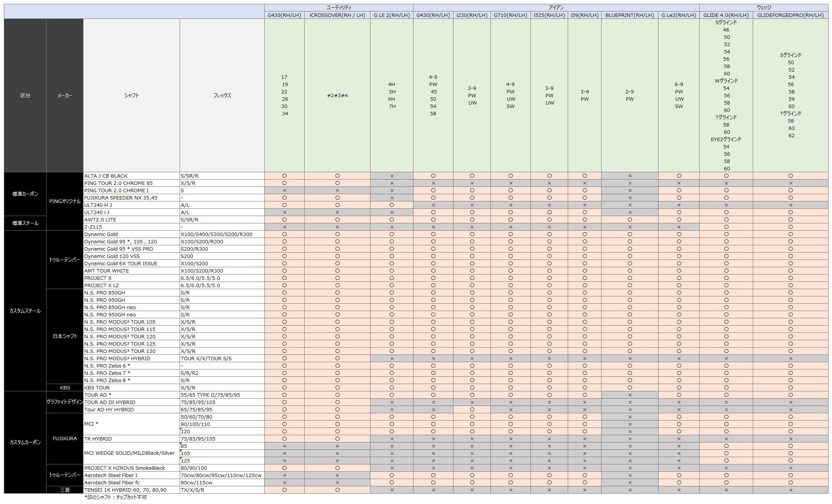Click the TX/X/S/R flex cell
832x504 pixels.
(x=222, y=490)
